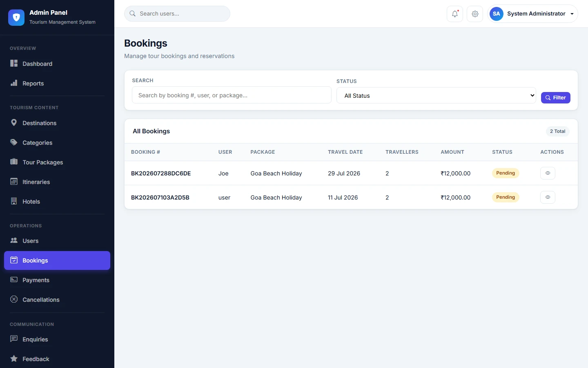Click the Itineraries calendar icon
The width and height of the screenshot is (588, 368).
tap(14, 182)
